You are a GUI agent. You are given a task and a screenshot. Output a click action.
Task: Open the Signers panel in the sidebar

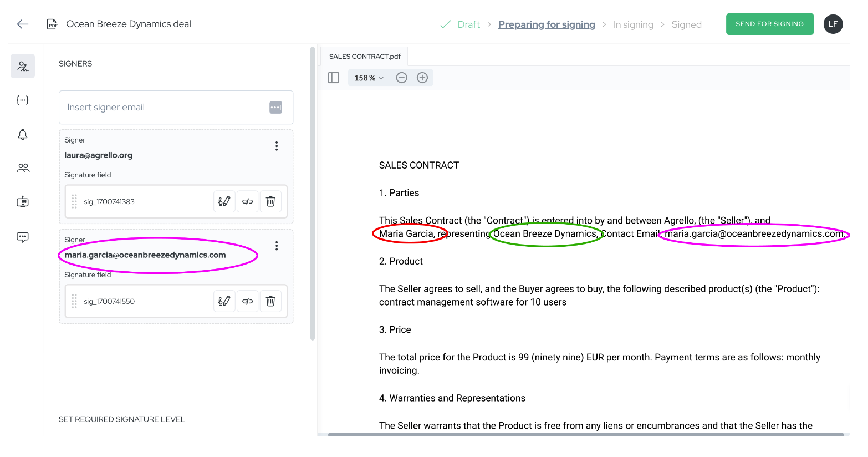click(23, 66)
